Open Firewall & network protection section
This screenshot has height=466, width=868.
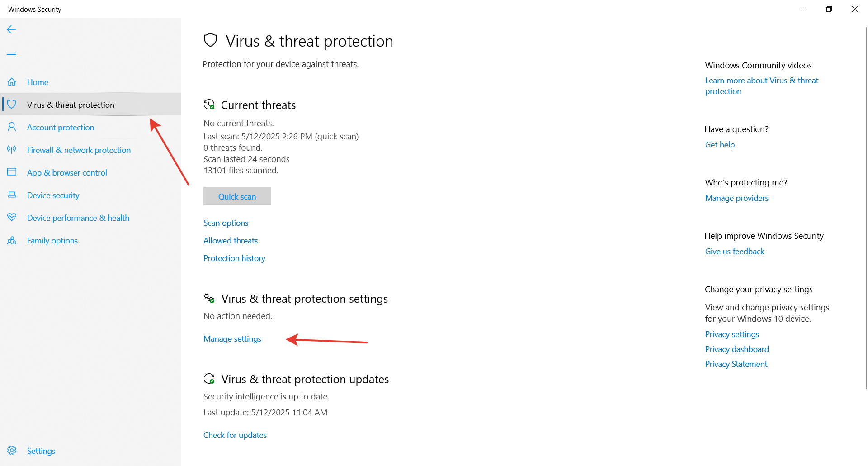[79, 150]
